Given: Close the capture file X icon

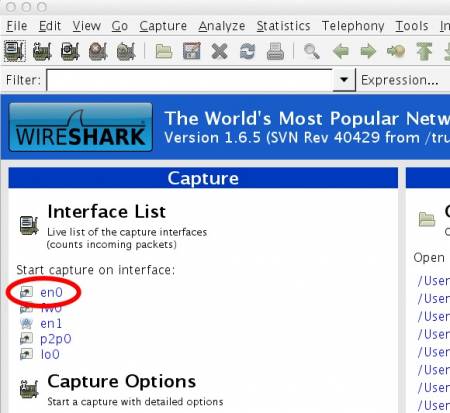Looking at the screenshot, I should click(x=219, y=52).
